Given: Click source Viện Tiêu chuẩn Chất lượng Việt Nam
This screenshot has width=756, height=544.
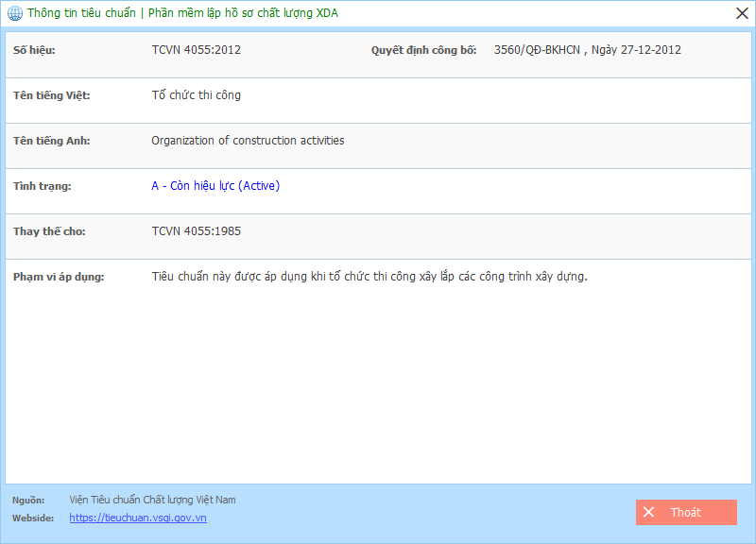Looking at the screenshot, I should coord(152,500).
